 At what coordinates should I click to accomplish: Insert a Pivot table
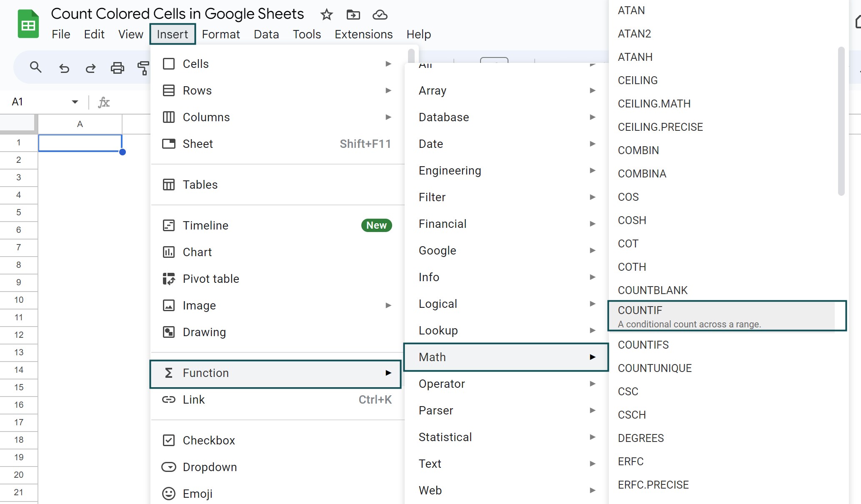click(x=277, y=279)
